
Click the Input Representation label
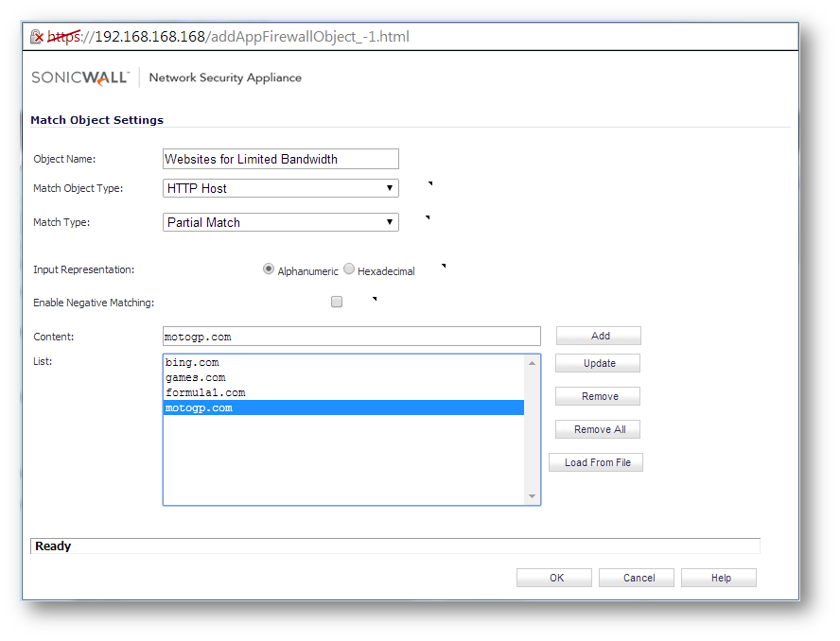click(83, 269)
